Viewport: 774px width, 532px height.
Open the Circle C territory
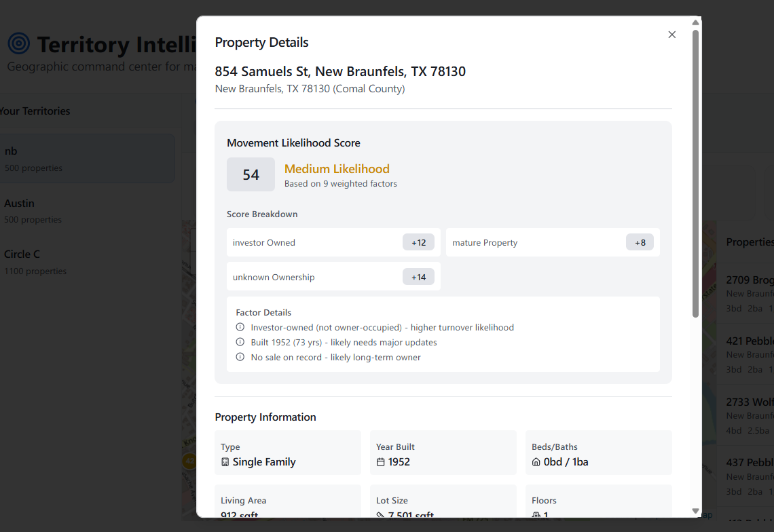[x=87, y=262]
